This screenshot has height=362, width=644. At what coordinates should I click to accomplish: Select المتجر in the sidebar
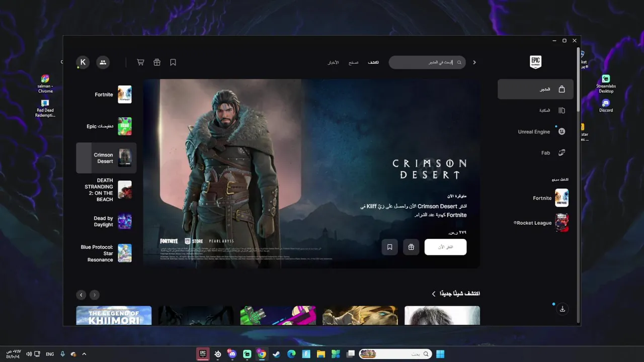click(x=535, y=89)
